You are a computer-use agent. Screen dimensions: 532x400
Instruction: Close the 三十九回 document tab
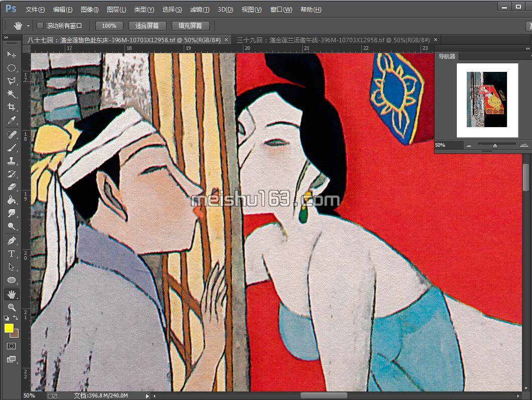tap(436, 40)
